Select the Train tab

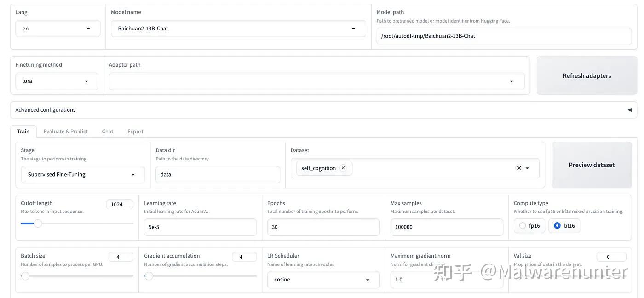coord(23,131)
